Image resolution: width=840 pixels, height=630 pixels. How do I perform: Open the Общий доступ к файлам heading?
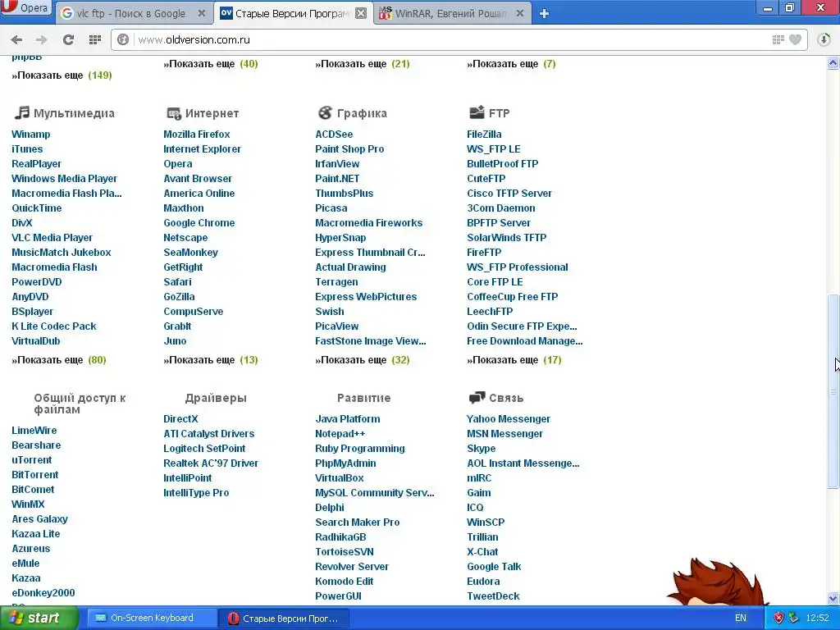click(x=80, y=404)
